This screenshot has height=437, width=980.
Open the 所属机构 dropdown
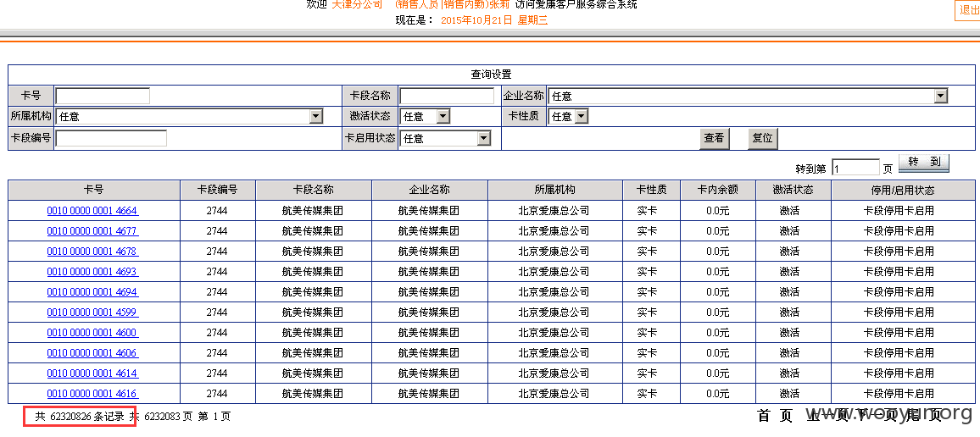(189, 116)
